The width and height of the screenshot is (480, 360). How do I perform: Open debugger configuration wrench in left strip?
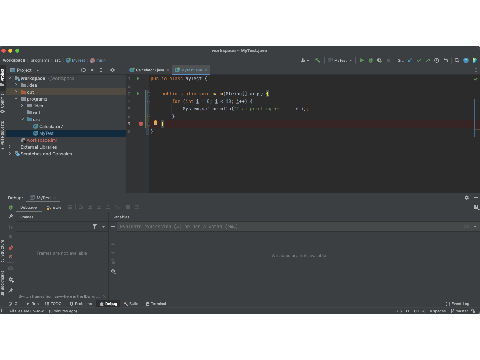click(11, 216)
